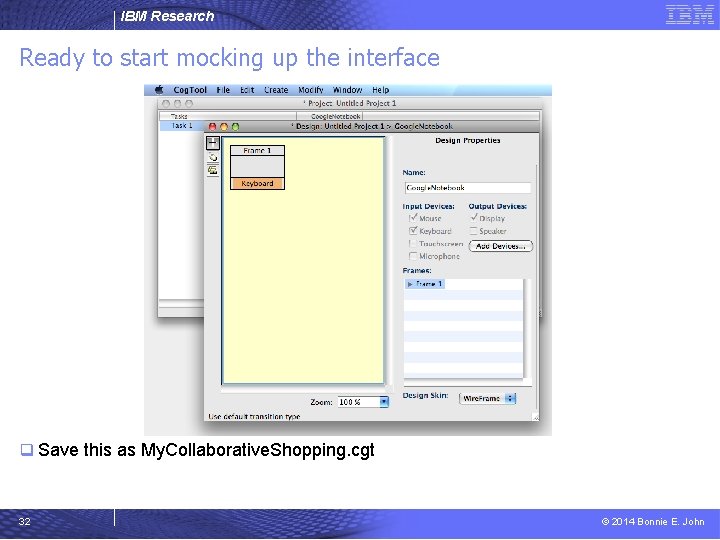This screenshot has height=540, width=720.
Task: Select Task 1 row in Project window
Action: 182,126
